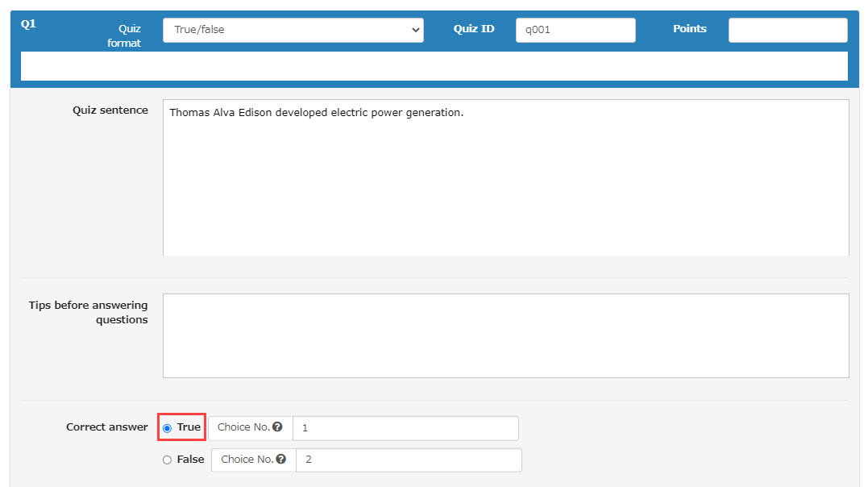Open the Quiz format dropdown
The width and height of the screenshot is (868, 487).
(293, 30)
